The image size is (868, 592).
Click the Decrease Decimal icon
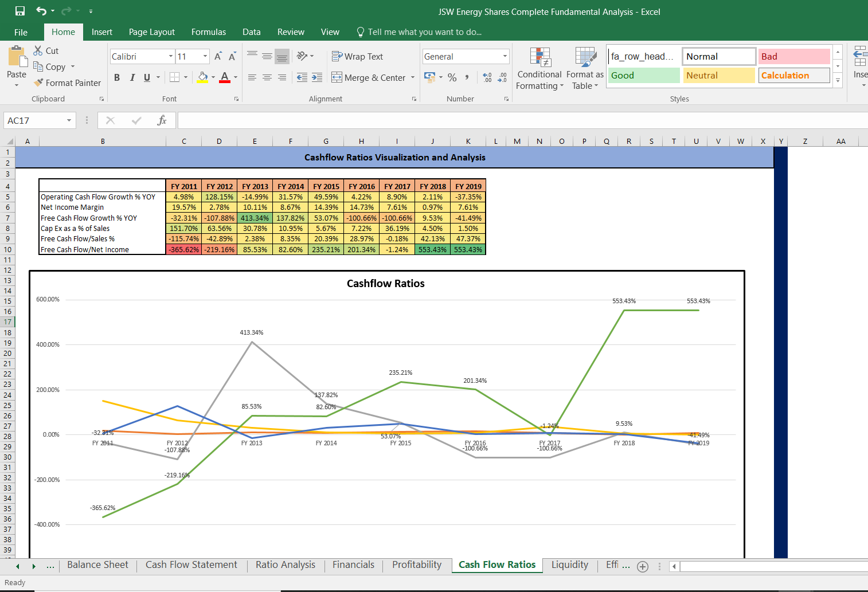502,77
